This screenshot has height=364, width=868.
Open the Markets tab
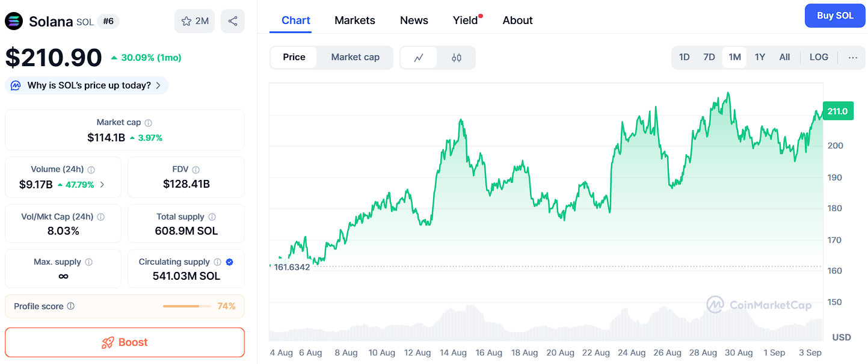(355, 20)
